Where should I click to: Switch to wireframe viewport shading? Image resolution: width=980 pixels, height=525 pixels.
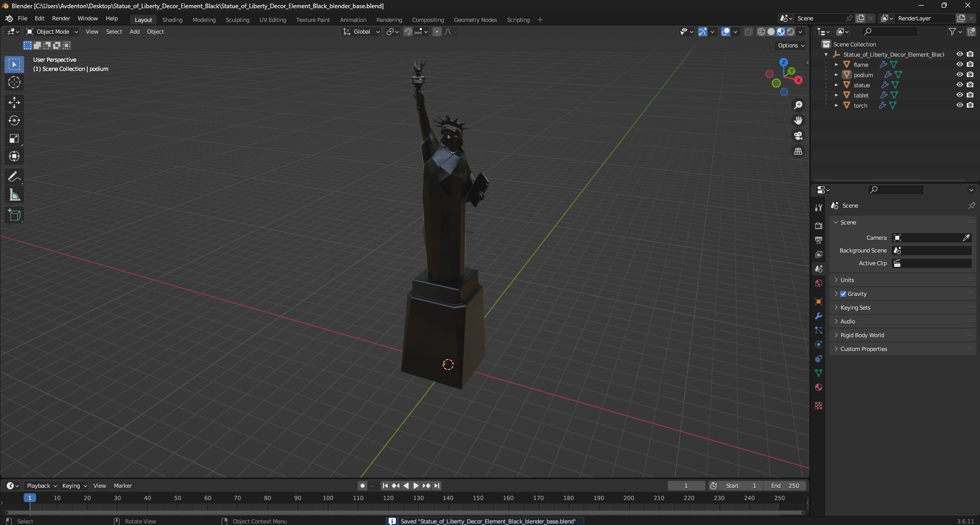click(761, 32)
